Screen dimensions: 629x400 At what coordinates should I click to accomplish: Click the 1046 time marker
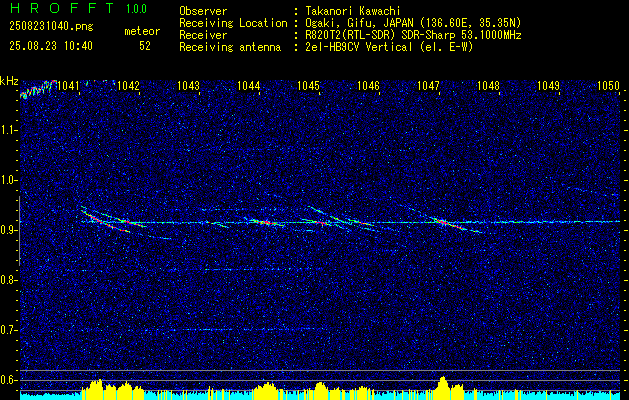[368, 85]
